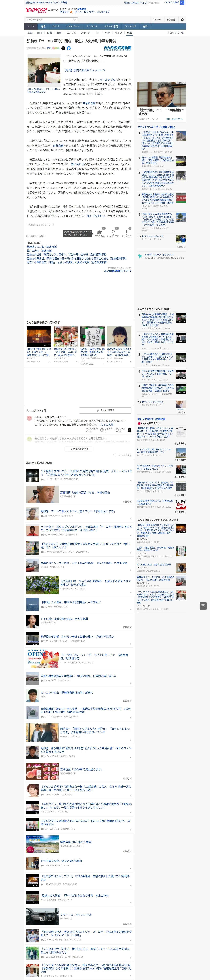Open settings via the gear icon
This screenshot has height=980, width=210.
tap(182, 19)
